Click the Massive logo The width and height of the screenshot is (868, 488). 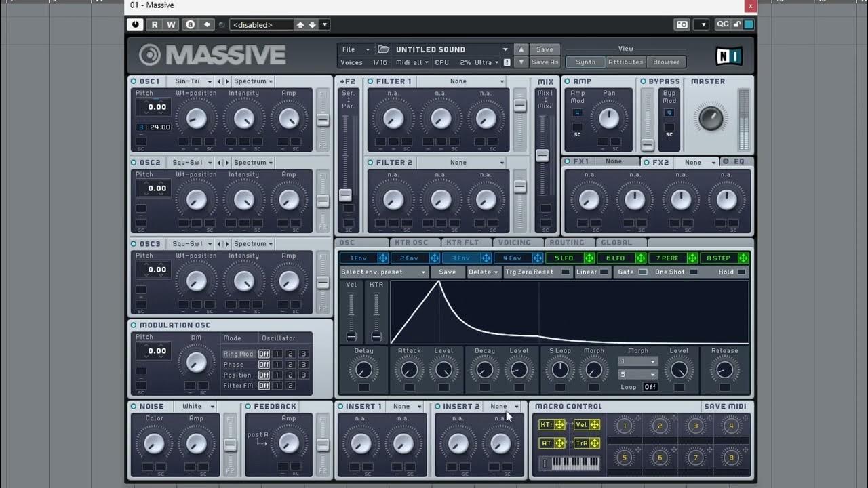pos(212,55)
